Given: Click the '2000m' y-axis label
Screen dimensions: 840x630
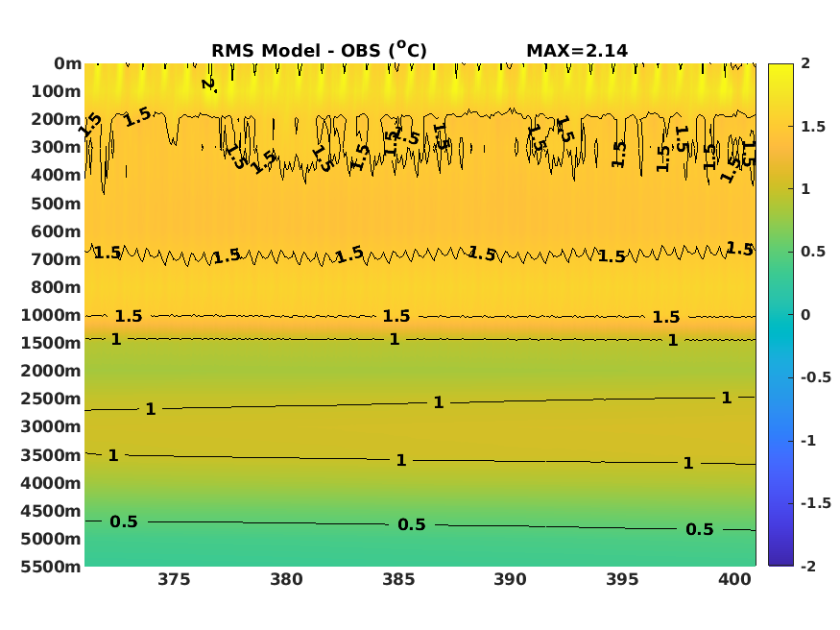Looking at the screenshot, I should (51, 371).
